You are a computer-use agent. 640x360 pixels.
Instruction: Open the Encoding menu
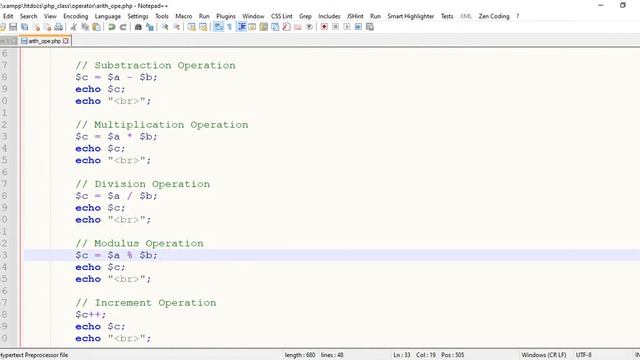pyautogui.click(x=76, y=16)
